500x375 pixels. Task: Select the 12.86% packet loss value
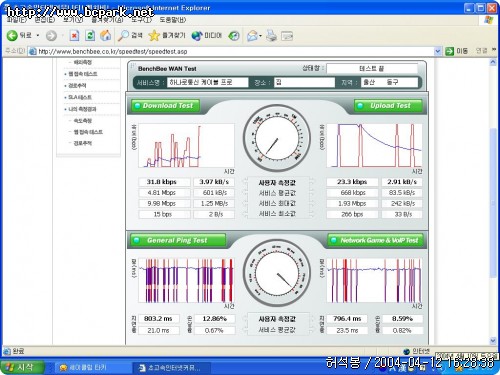[214, 319]
